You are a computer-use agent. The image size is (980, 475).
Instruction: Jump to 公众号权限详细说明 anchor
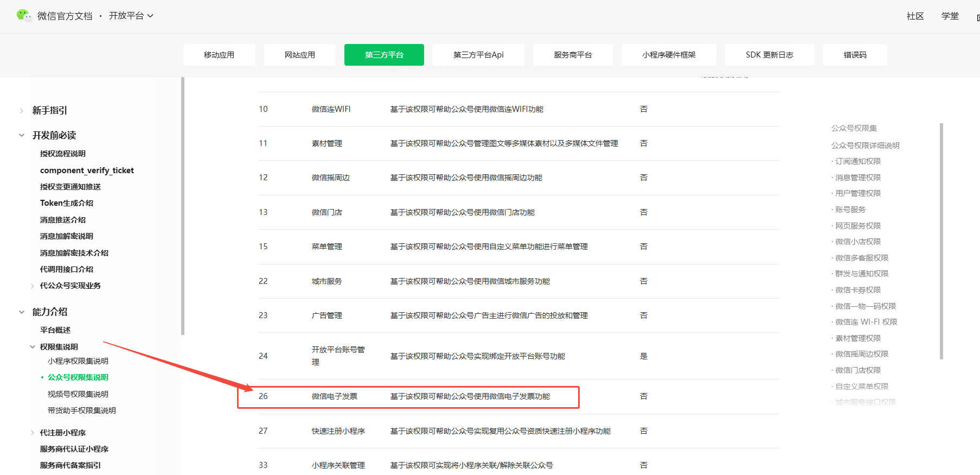(866, 145)
